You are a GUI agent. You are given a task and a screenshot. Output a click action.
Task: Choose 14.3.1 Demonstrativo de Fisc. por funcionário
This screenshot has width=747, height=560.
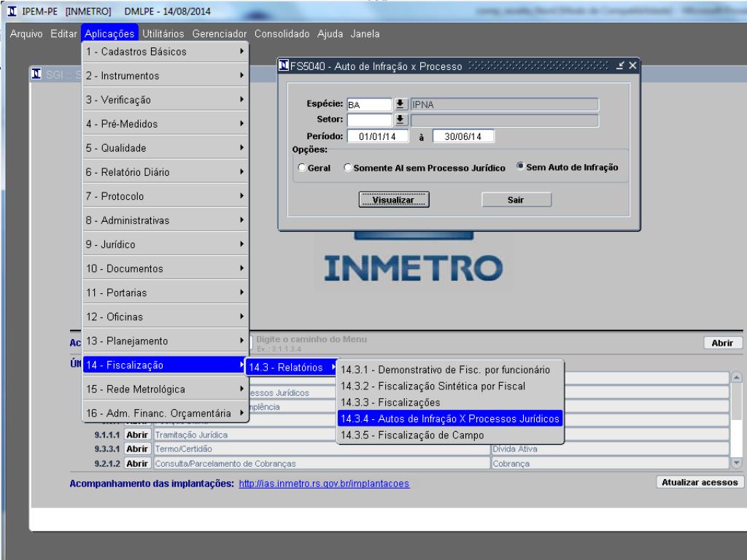[449, 370]
